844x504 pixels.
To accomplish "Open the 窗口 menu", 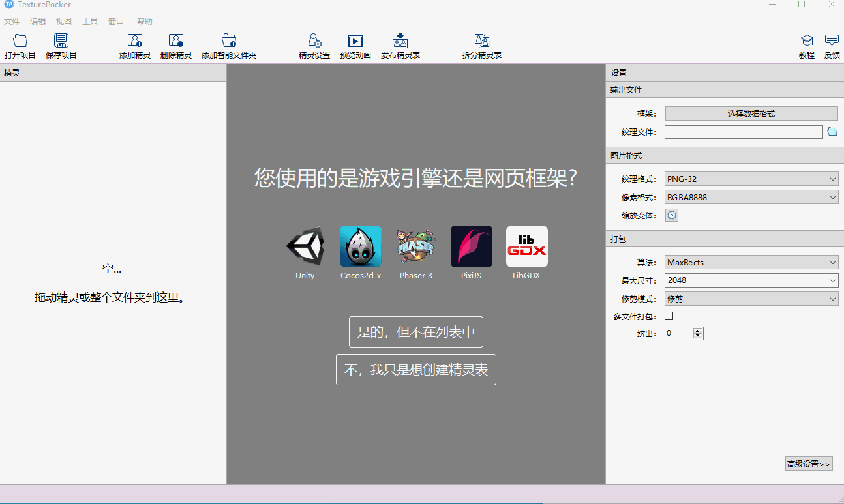I will coord(116,22).
